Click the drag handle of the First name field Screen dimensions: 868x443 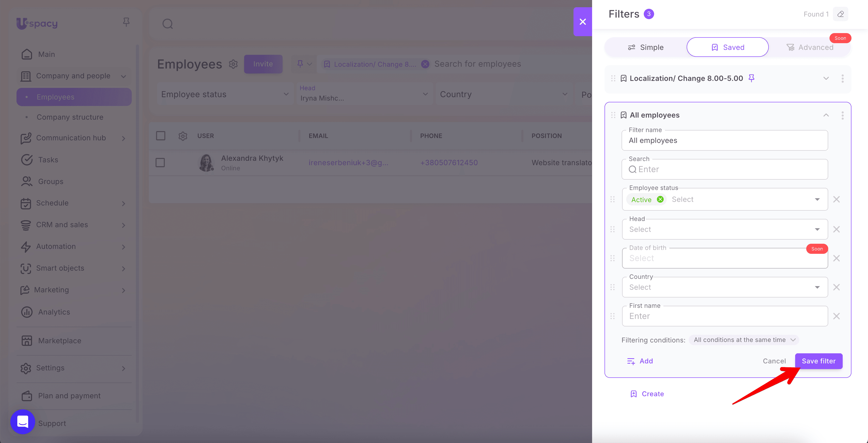click(x=613, y=316)
